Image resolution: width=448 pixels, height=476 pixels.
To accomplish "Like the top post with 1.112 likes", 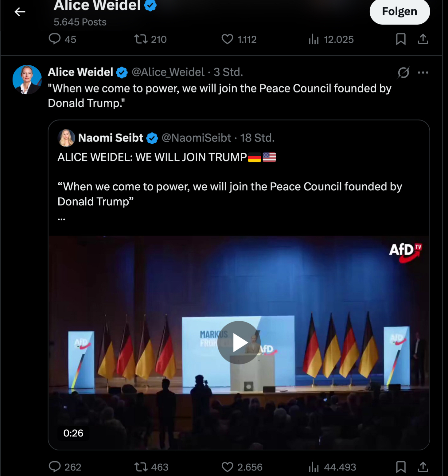I will click(x=227, y=39).
